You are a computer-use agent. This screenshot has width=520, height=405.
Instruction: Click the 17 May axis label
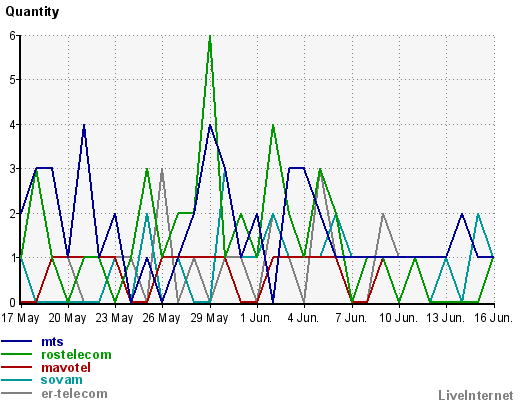tap(20, 318)
